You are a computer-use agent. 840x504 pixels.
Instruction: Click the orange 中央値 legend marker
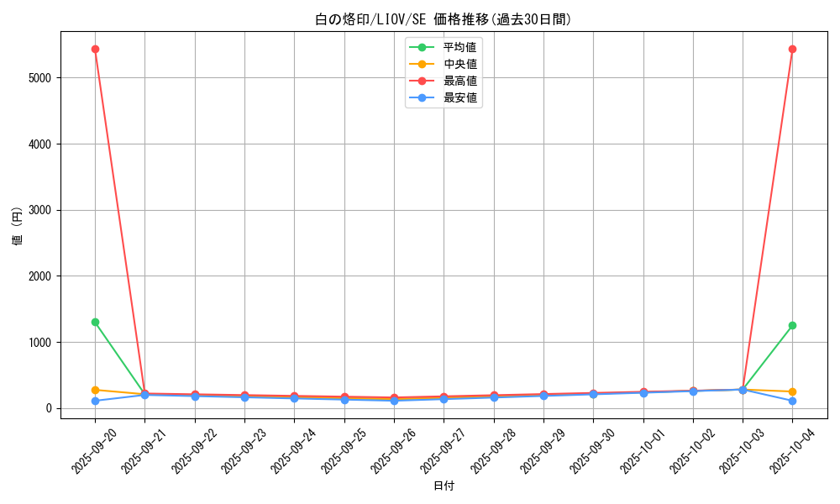[x=423, y=64]
